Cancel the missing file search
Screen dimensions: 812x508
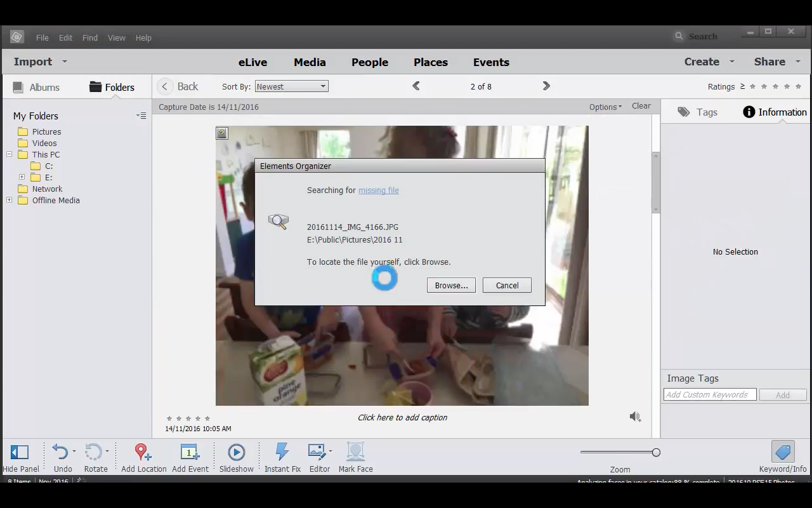pyautogui.click(x=507, y=285)
